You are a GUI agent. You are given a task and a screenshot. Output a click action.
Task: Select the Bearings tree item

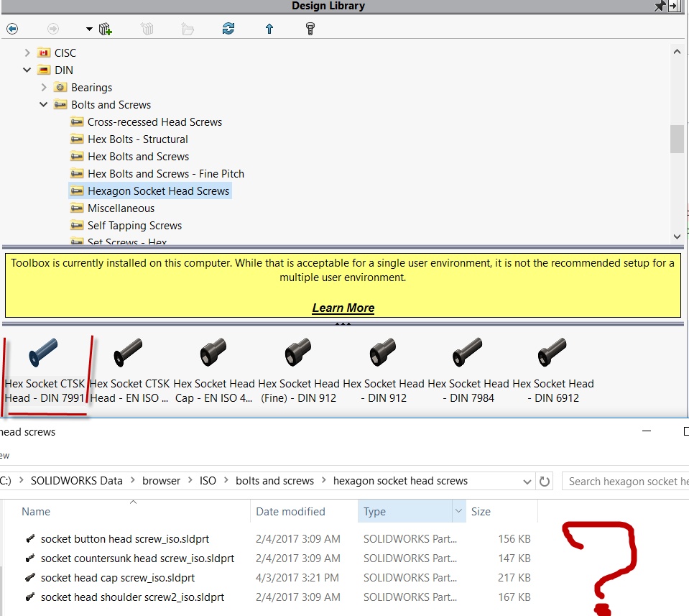(x=91, y=88)
